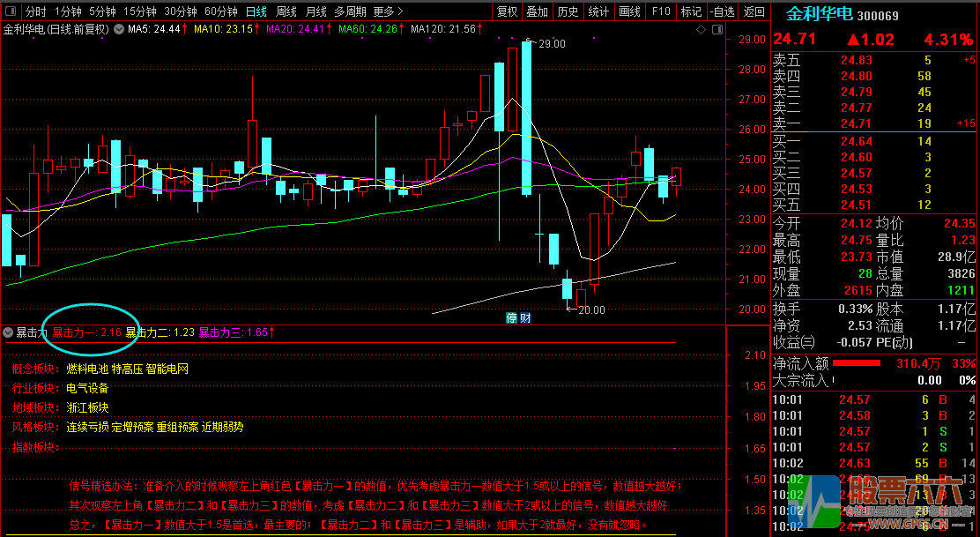Screen dimensions: 980x537
Task: Click the 返回 back button
Action: pyautogui.click(x=754, y=11)
